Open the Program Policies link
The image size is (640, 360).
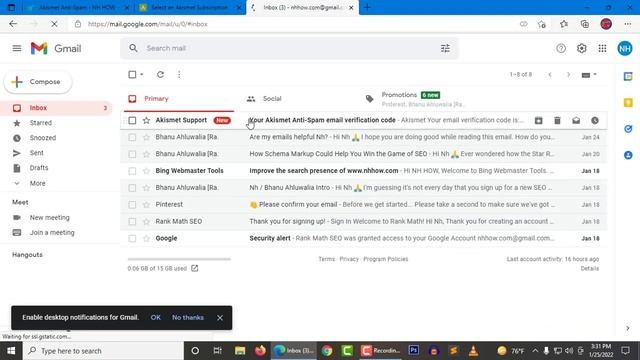pos(386,259)
